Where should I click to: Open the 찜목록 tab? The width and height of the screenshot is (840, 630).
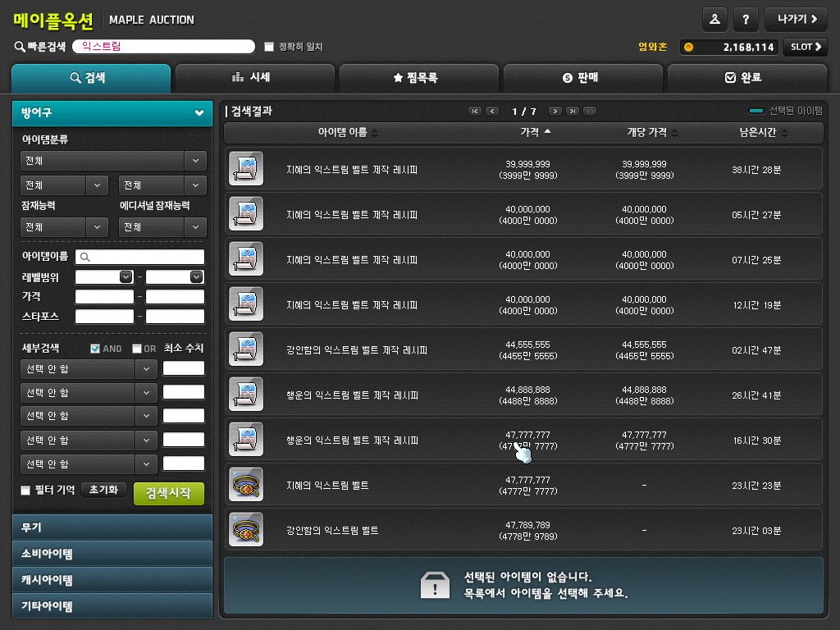pyautogui.click(x=419, y=78)
